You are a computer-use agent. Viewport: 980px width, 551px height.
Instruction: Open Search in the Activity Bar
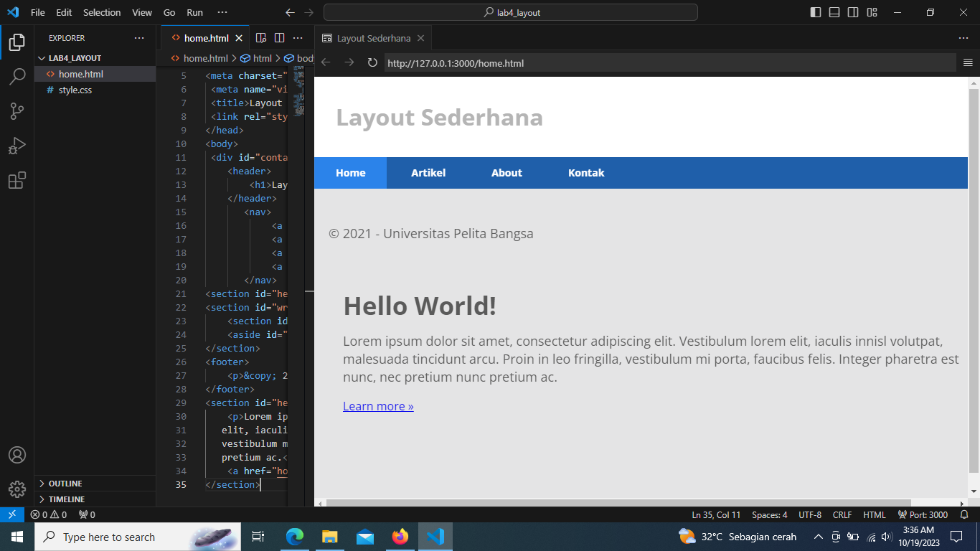click(17, 76)
